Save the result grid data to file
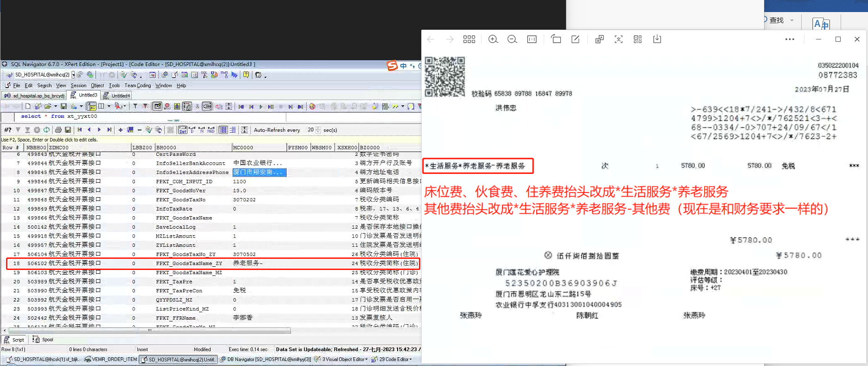 (x=68, y=130)
